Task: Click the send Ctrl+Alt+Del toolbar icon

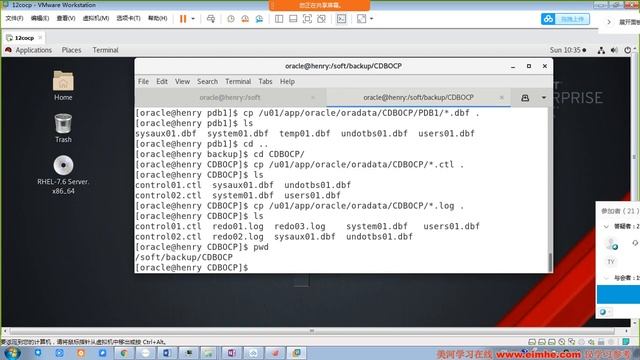Action: click(211, 19)
